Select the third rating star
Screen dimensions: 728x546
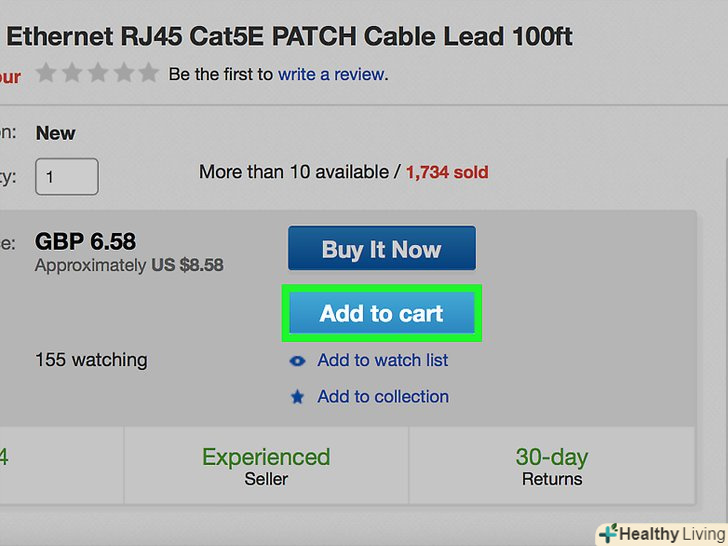point(98,73)
